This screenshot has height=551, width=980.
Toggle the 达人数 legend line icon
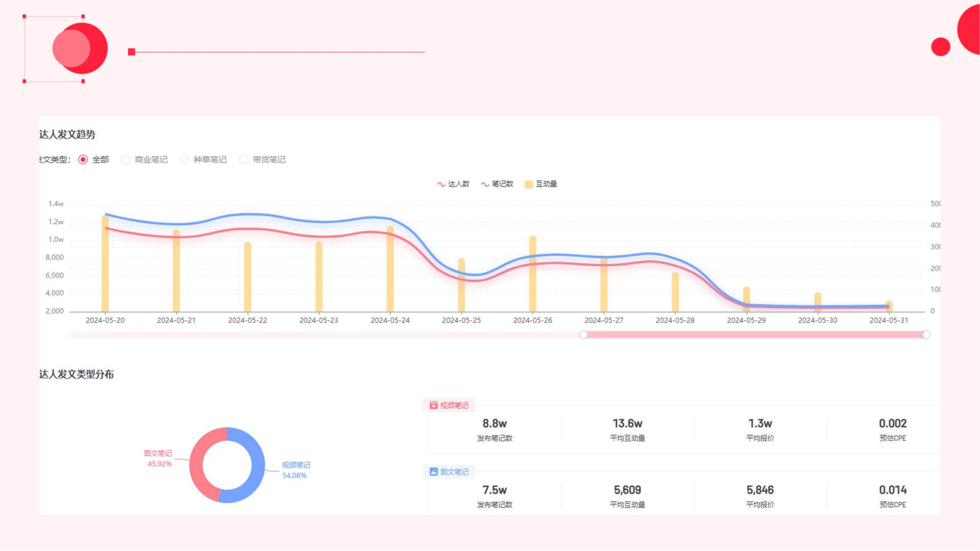point(441,184)
